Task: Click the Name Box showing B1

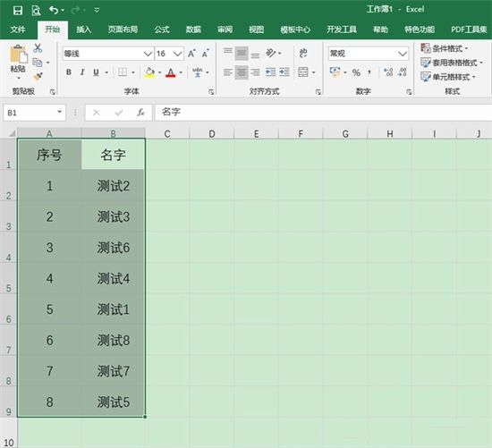Action: [x=35, y=113]
